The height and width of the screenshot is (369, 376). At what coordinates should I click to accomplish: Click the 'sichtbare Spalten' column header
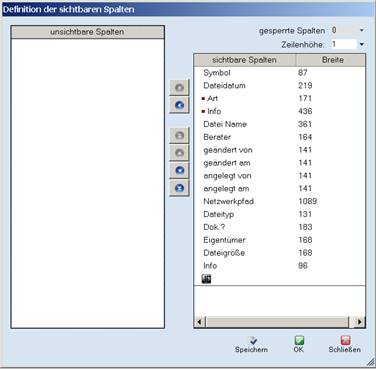point(245,60)
